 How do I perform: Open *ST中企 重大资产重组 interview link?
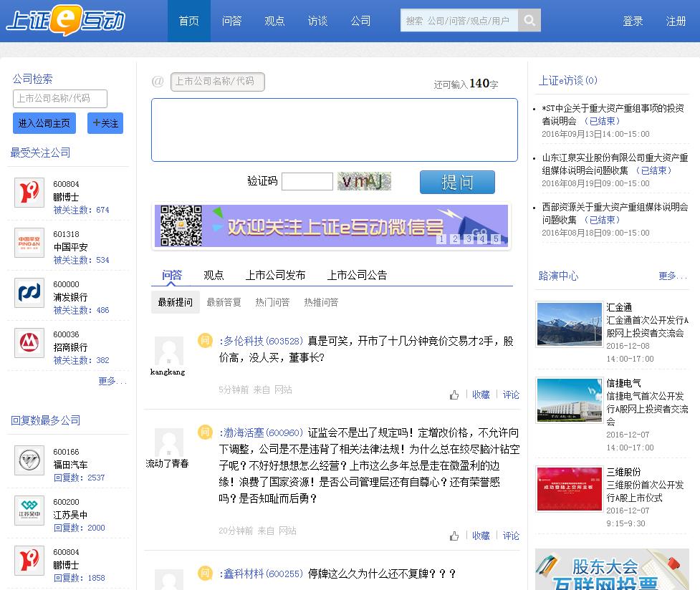(x=613, y=115)
